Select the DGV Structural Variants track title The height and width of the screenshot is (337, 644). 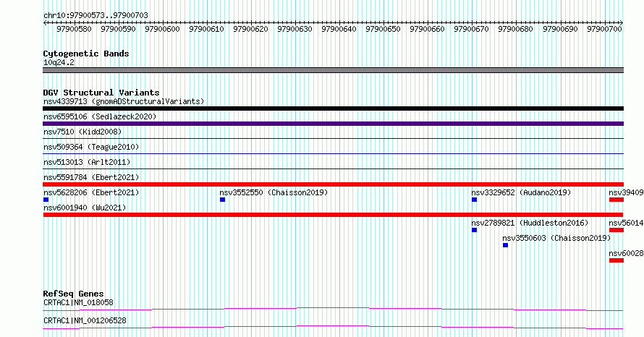tap(101, 93)
